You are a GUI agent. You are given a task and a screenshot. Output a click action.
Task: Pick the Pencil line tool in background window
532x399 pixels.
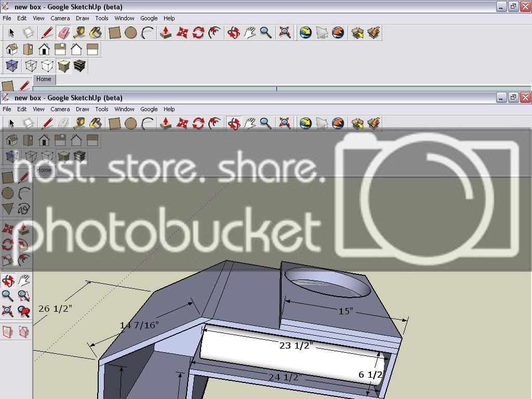pyautogui.click(x=47, y=33)
